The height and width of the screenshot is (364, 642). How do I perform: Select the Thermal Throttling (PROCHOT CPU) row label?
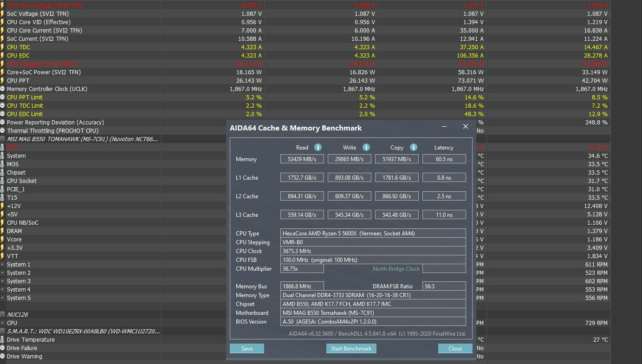pyautogui.click(x=52, y=131)
